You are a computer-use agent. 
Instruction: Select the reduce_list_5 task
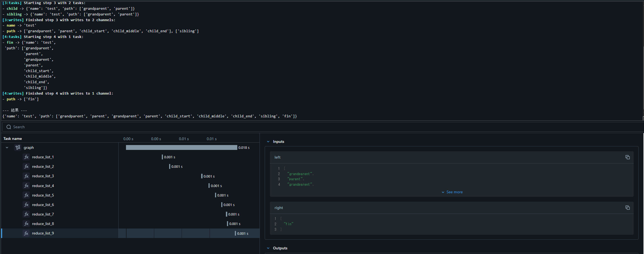43,195
